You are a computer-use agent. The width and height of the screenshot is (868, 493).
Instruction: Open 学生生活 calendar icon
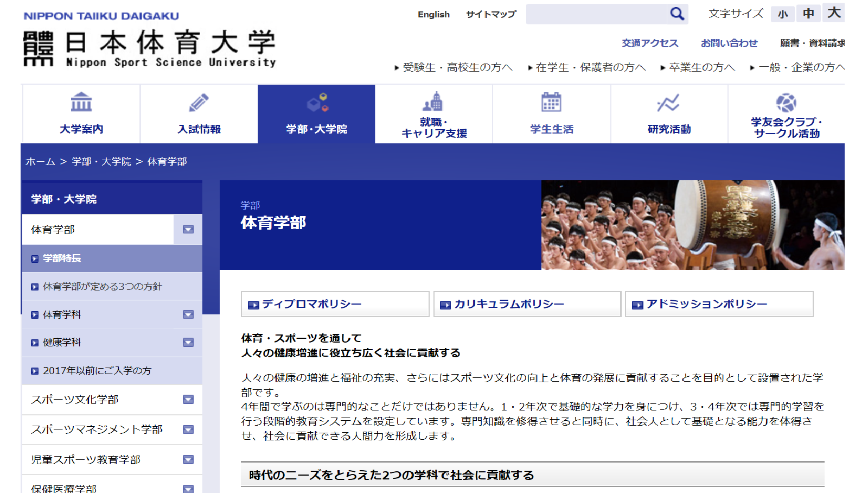(551, 102)
